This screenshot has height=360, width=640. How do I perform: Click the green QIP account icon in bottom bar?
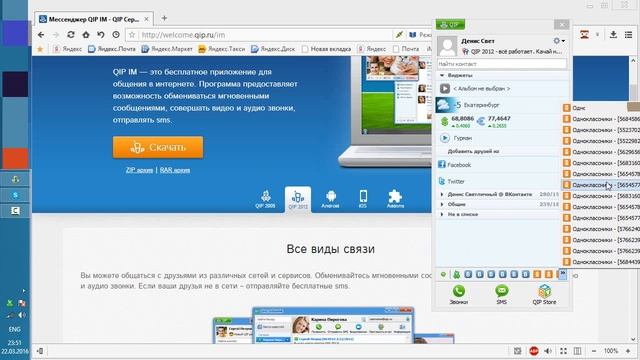coord(456,275)
